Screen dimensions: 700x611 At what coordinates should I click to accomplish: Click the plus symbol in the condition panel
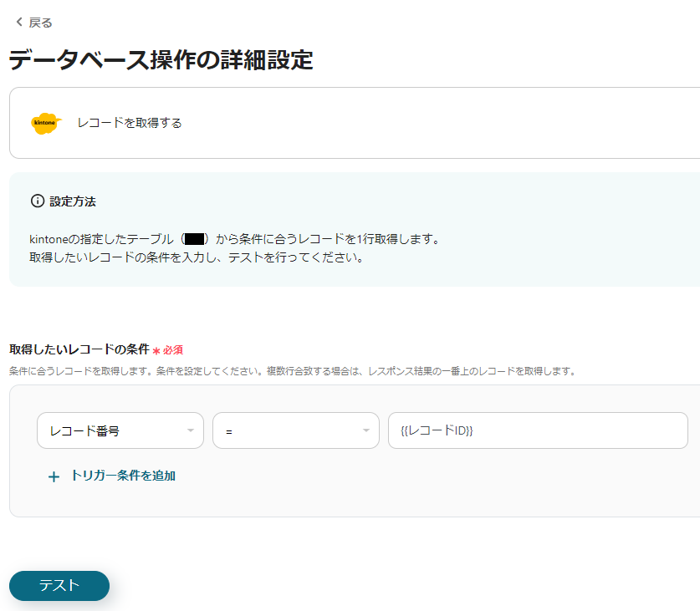pos(54,476)
